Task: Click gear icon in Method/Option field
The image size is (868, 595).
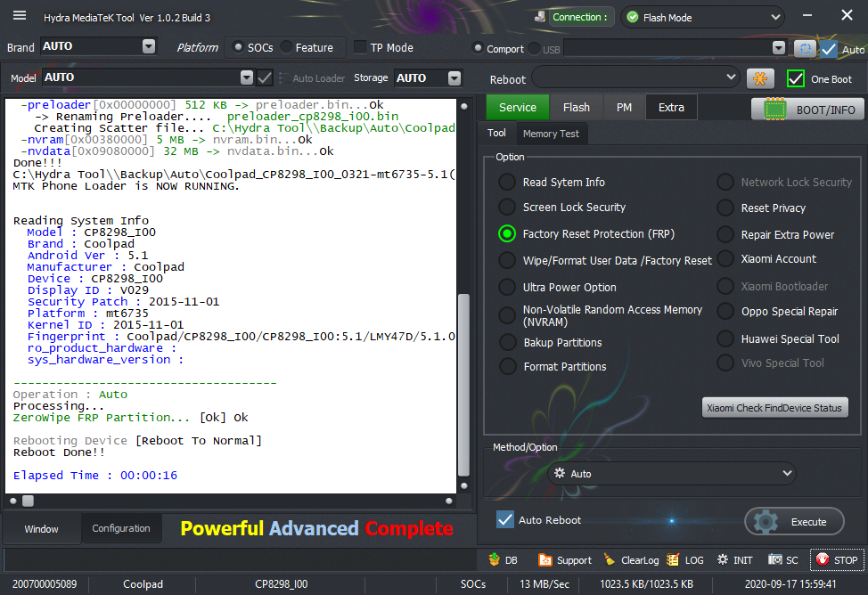Action: point(560,473)
